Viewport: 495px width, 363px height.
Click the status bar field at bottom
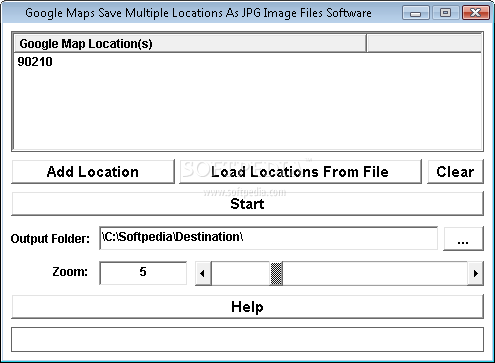click(x=247, y=339)
